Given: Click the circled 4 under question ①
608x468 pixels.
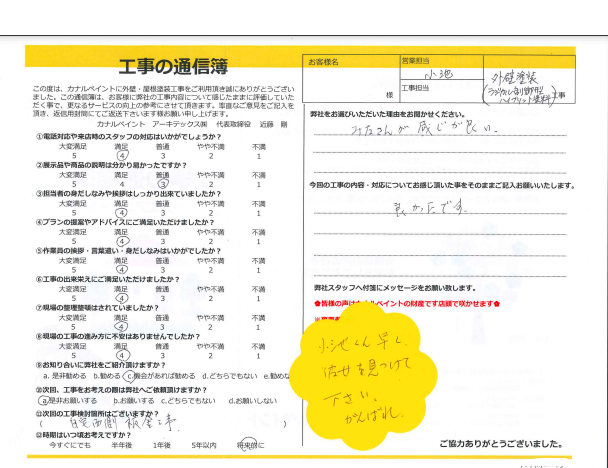Looking at the screenshot, I should pos(121,156).
